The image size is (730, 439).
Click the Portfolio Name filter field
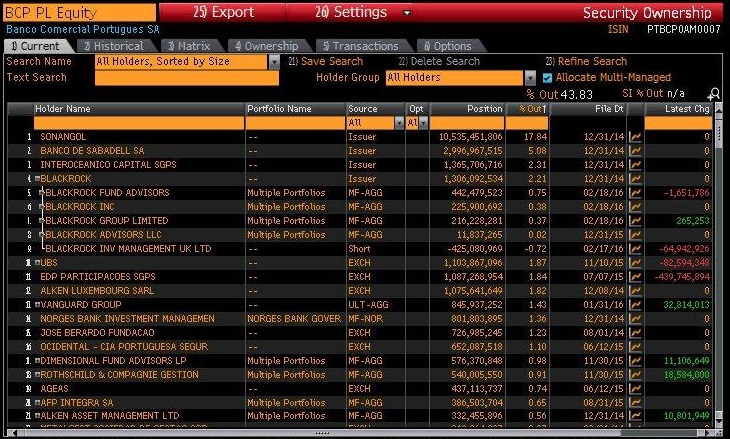click(x=296, y=123)
